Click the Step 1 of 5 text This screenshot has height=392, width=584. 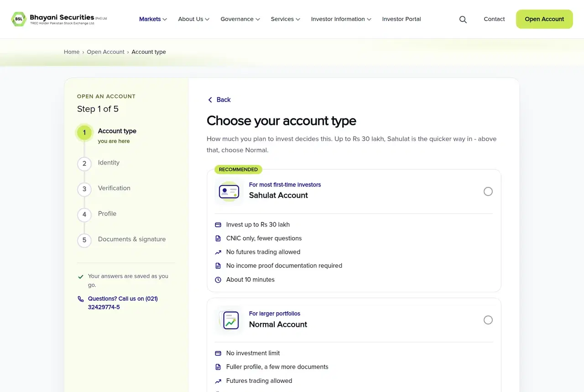(x=98, y=109)
